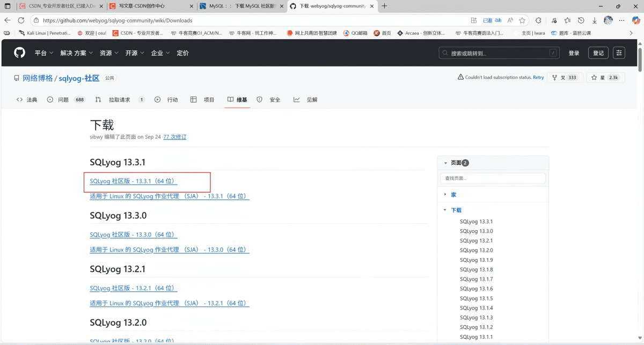644x345 pixels.
Task: Download SQLyog 社区版 13.3.0 (64位)
Action: 134,235
